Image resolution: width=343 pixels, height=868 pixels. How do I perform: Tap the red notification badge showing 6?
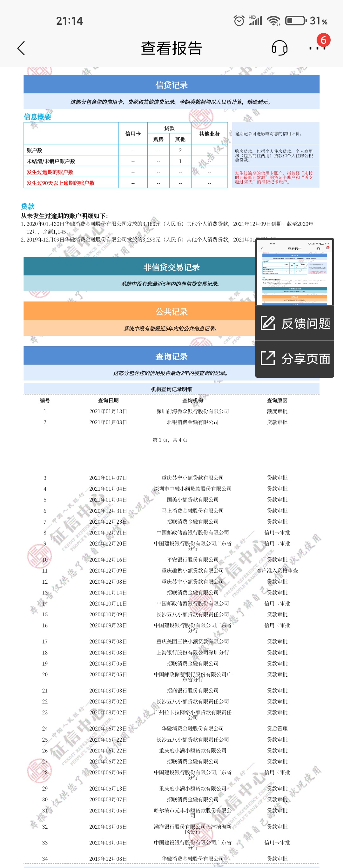(323, 40)
